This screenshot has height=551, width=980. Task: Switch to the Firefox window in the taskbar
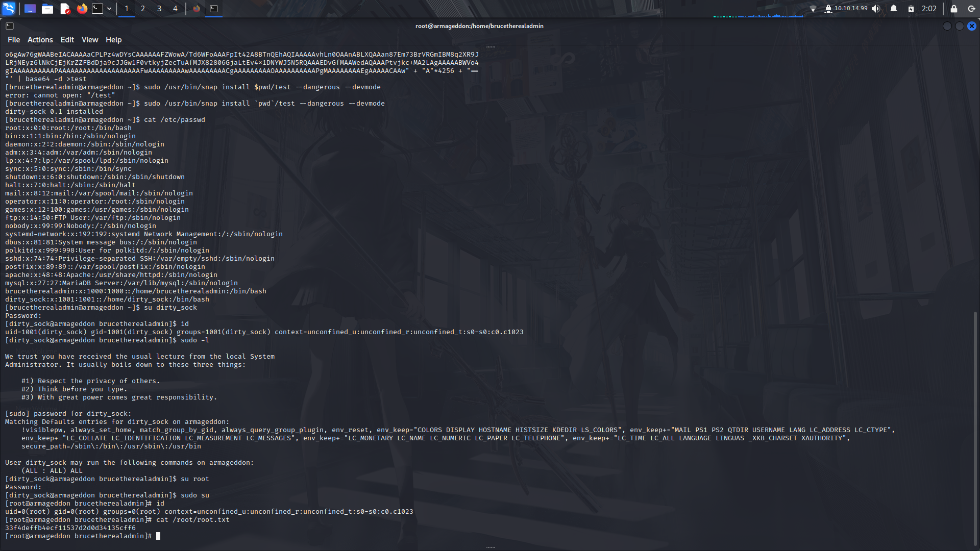tap(196, 9)
